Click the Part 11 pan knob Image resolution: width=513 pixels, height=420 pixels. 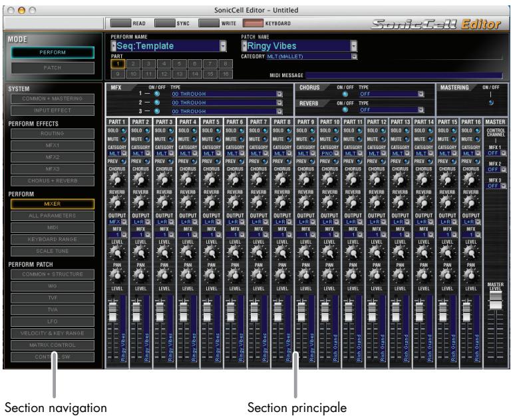click(x=353, y=276)
